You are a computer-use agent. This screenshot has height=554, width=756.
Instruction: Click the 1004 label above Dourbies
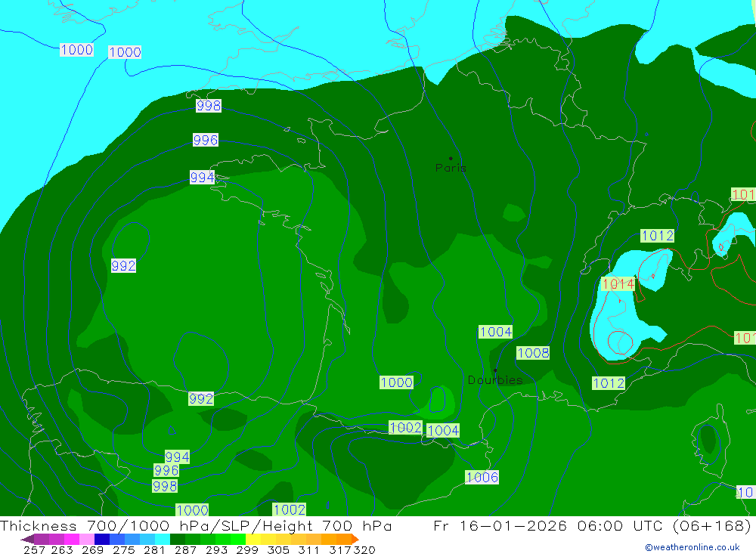[x=495, y=332]
